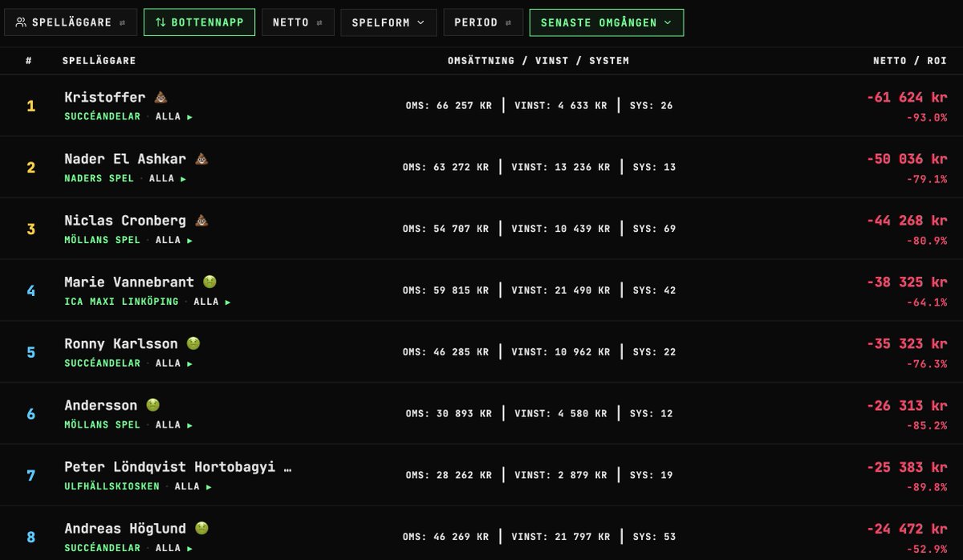Screen dimensions: 963x560
Task: Select player name Andersson
Action: (x=101, y=405)
